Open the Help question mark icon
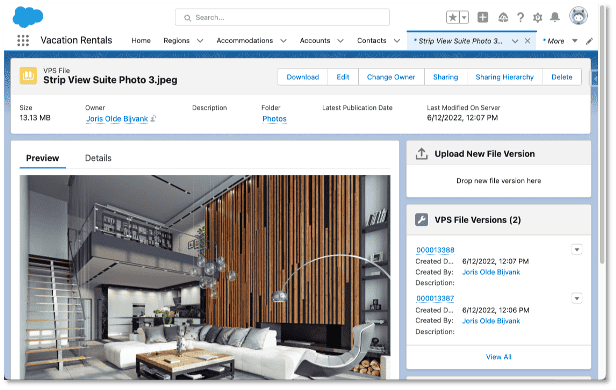The image size is (616, 390). pyautogui.click(x=521, y=17)
